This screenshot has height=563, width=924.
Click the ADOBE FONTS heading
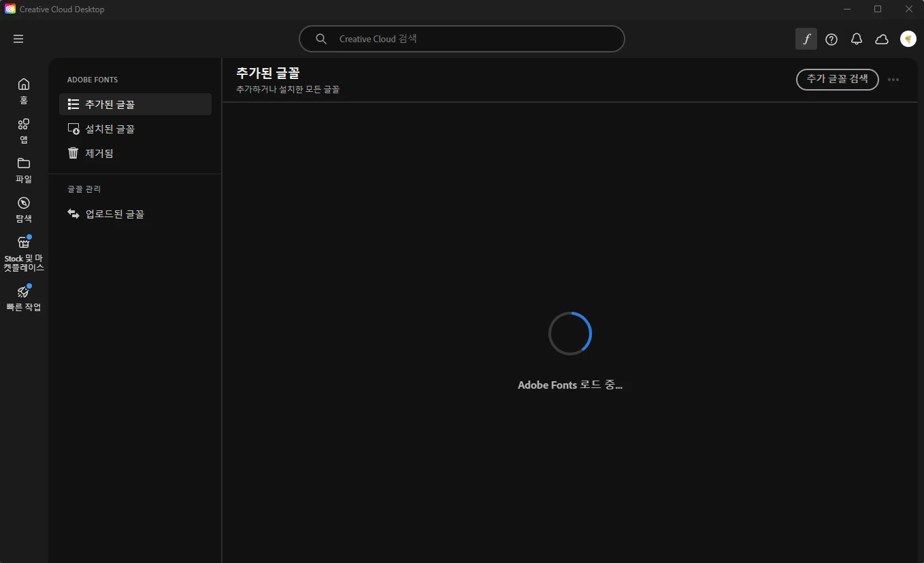tap(93, 80)
